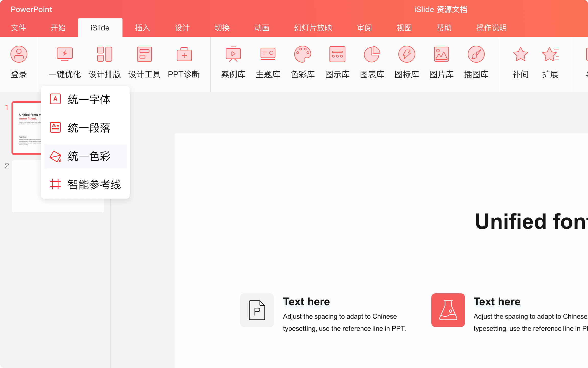
Task: Open the 图片库 picture library
Action: [441, 63]
